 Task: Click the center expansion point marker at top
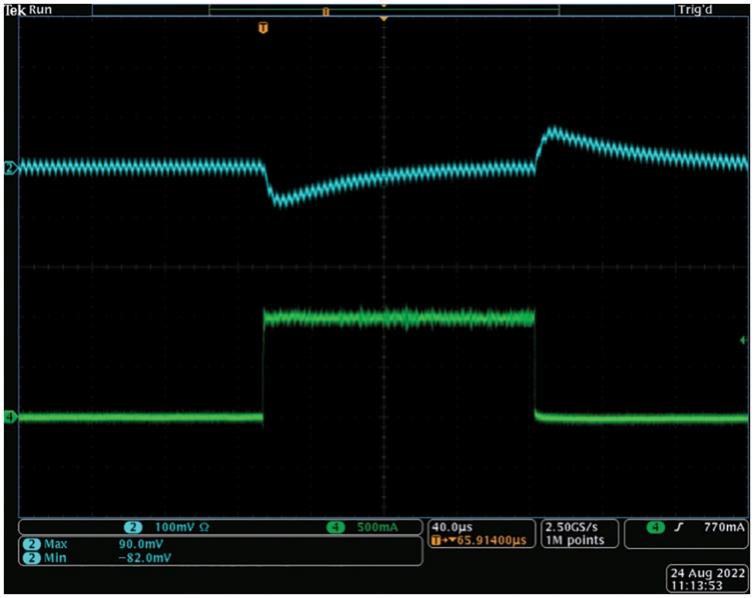(x=383, y=19)
